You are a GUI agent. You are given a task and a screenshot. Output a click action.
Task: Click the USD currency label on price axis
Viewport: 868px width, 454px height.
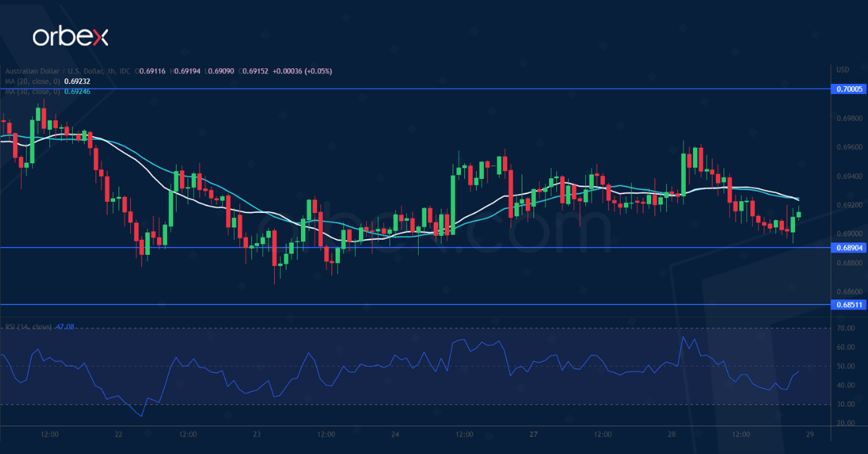point(843,70)
